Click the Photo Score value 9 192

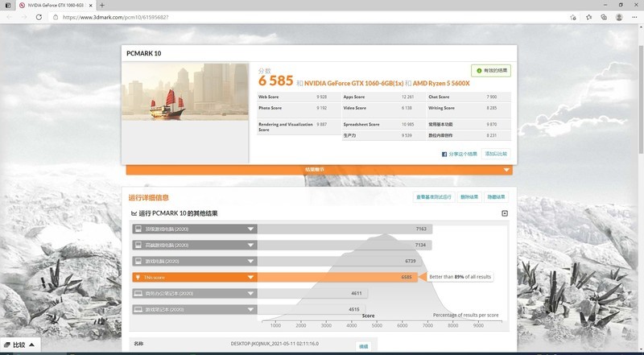[x=321, y=108]
